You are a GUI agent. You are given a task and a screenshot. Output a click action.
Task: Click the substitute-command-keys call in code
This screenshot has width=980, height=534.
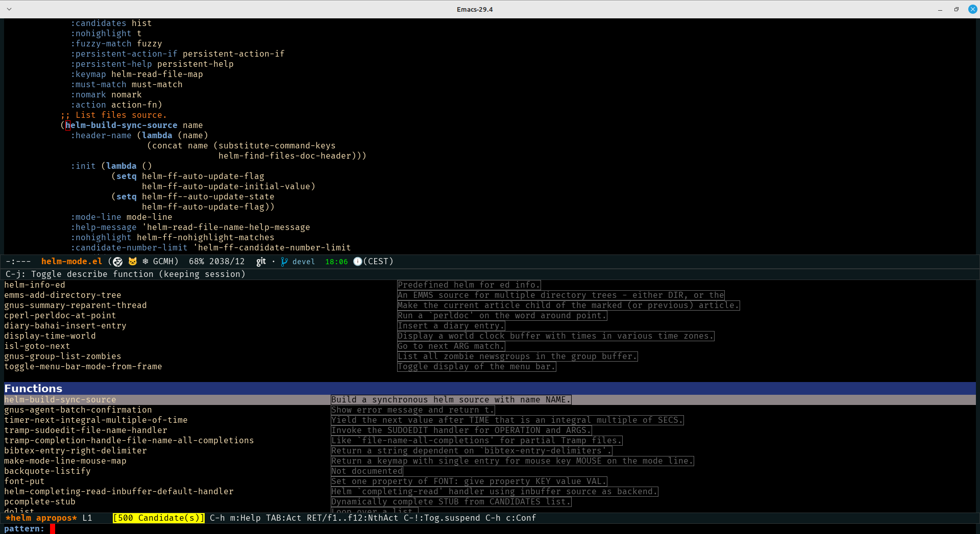(x=277, y=146)
